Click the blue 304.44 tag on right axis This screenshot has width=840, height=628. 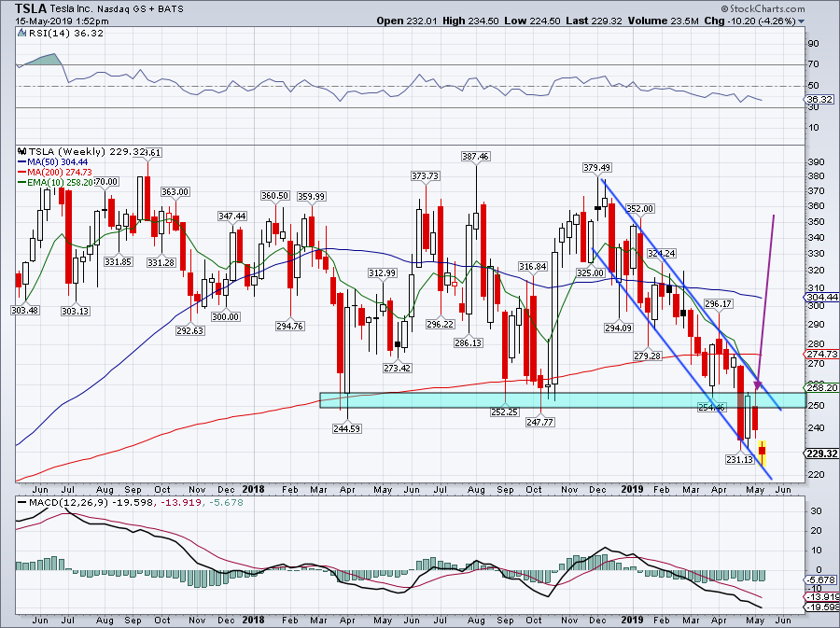tap(822, 297)
